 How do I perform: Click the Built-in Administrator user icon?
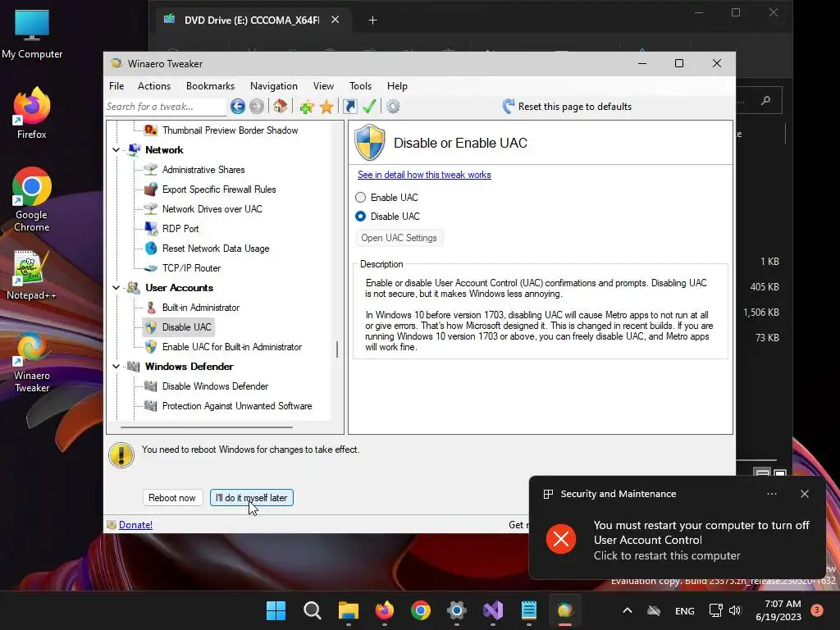(151, 308)
